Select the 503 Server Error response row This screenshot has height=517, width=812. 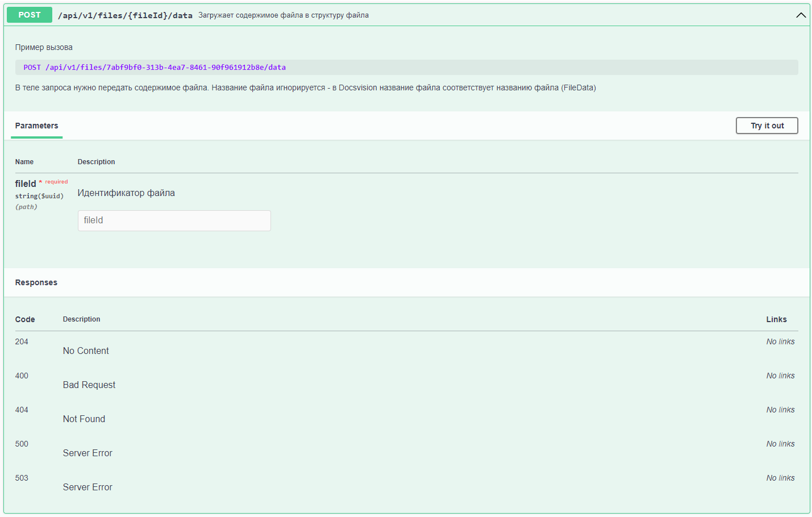pyautogui.click(x=87, y=483)
